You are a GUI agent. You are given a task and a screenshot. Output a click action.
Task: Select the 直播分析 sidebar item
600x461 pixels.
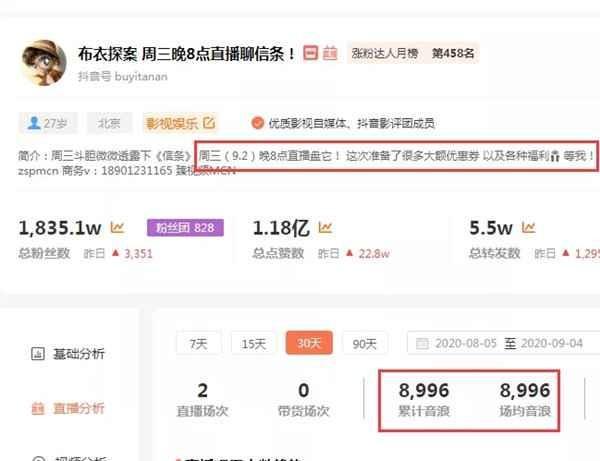coord(67,408)
